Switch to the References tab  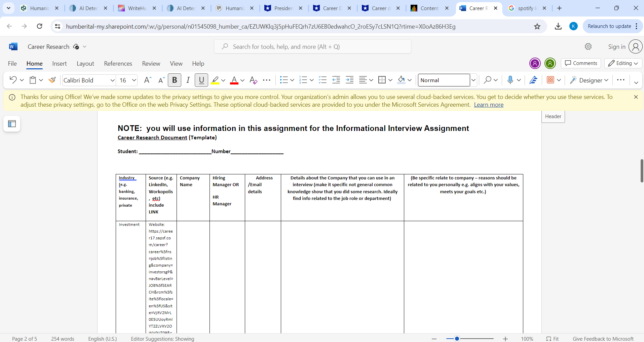point(118,64)
